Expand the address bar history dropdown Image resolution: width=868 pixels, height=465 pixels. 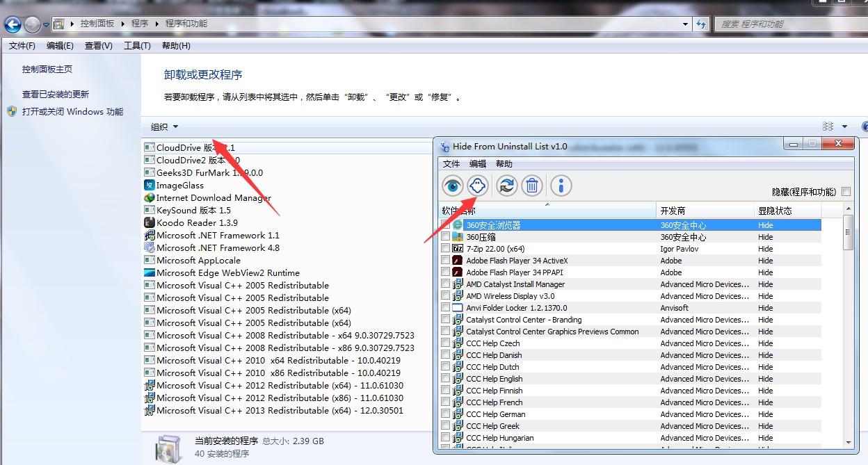point(685,24)
